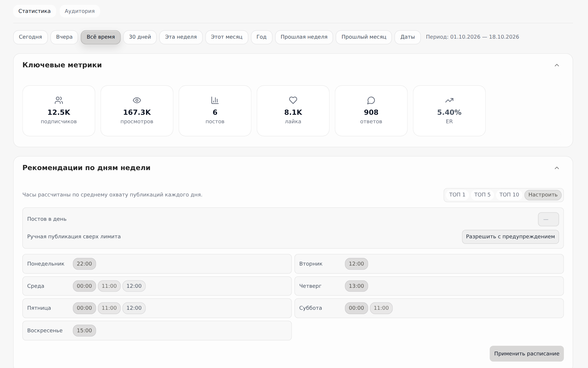This screenshot has width=588, height=368.
Task: Open the Аудитория tab
Action: pos(80,11)
